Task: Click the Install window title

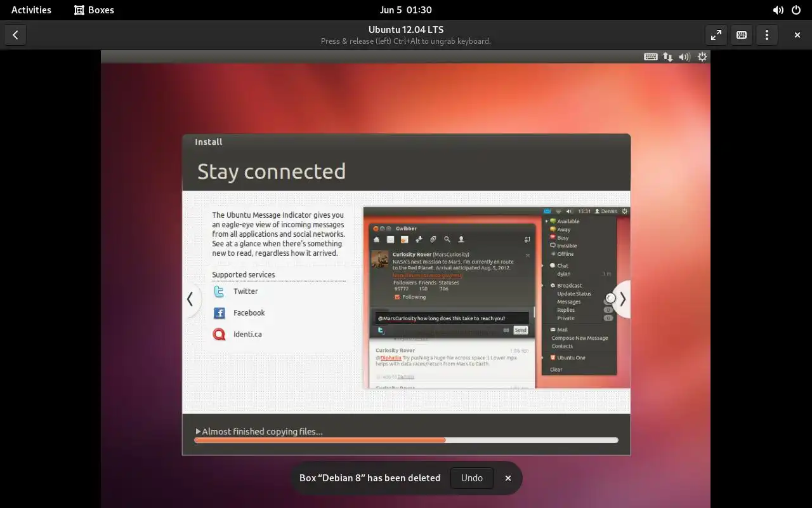Action: pyautogui.click(x=209, y=142)
